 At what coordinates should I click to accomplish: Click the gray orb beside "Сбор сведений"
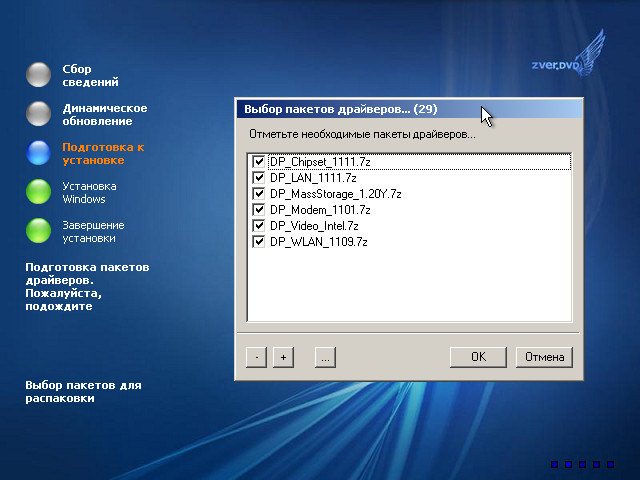tap(38, 75)
